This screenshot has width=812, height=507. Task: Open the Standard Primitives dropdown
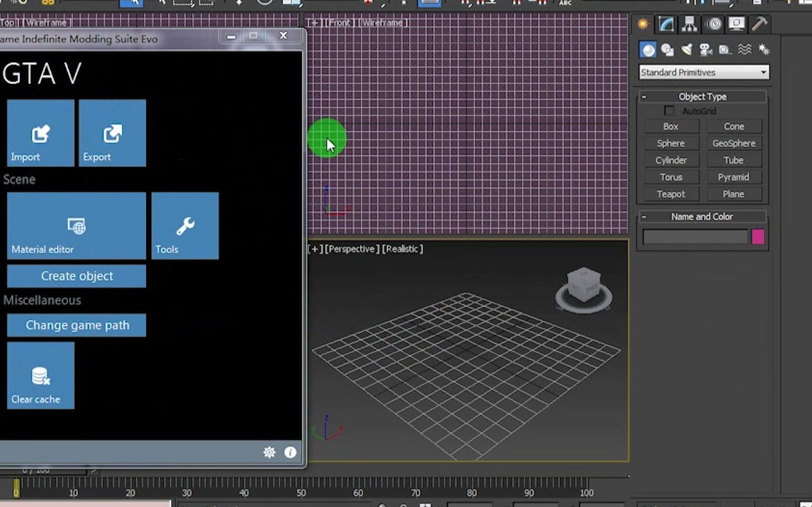point(704,73)
